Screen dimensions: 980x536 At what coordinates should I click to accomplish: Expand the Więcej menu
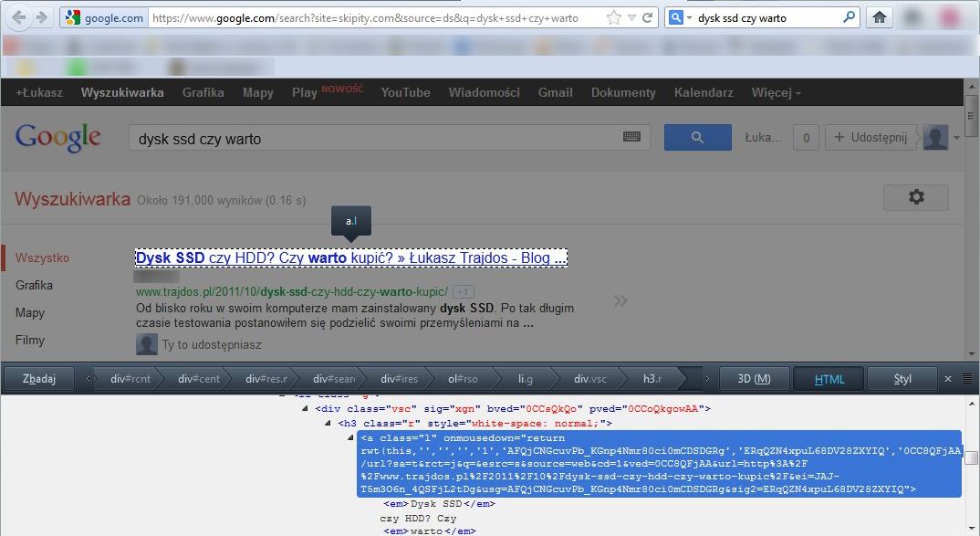tap(776, 92)
